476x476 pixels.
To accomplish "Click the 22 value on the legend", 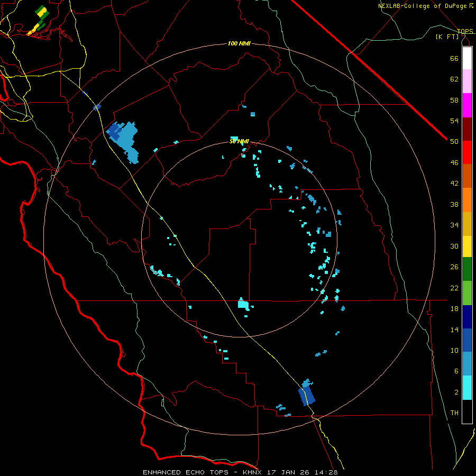I will [x=454, y=288].
